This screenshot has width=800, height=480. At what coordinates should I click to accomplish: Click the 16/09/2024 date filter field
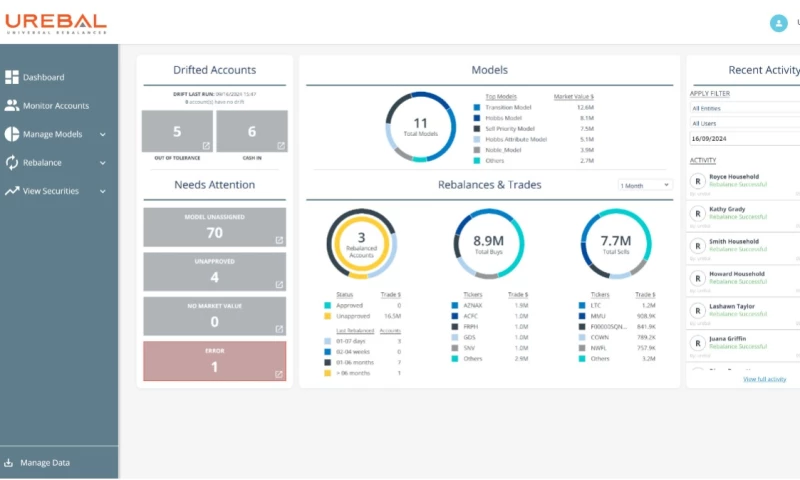click(x=743, y=138)
